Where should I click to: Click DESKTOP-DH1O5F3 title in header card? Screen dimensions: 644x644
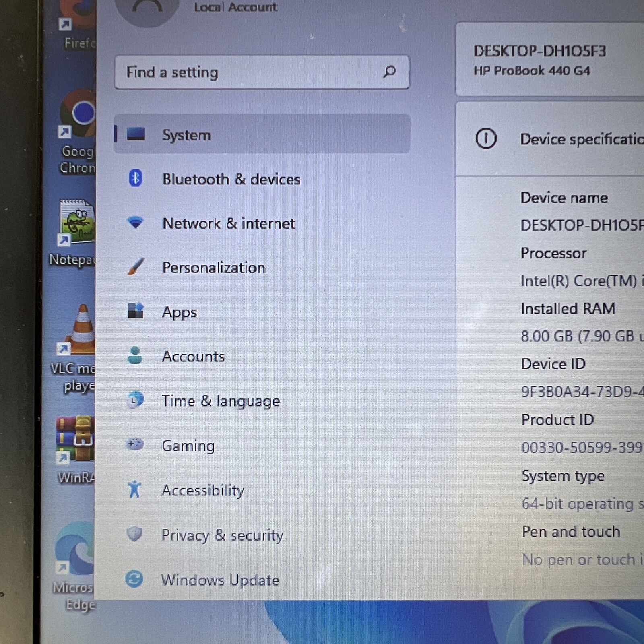pyautogui.click(x=540, y=51)
